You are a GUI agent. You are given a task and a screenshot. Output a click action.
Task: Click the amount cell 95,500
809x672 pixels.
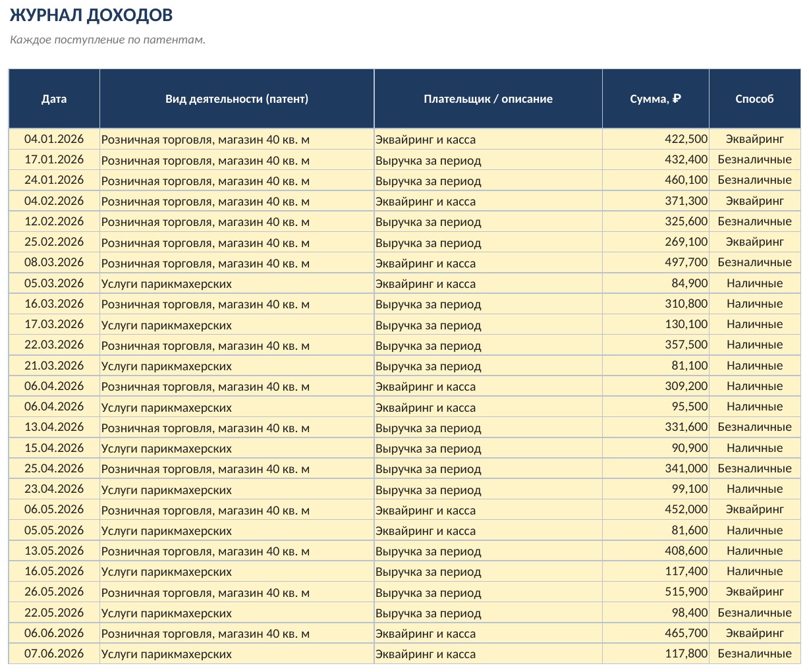(x=656, y=406)
